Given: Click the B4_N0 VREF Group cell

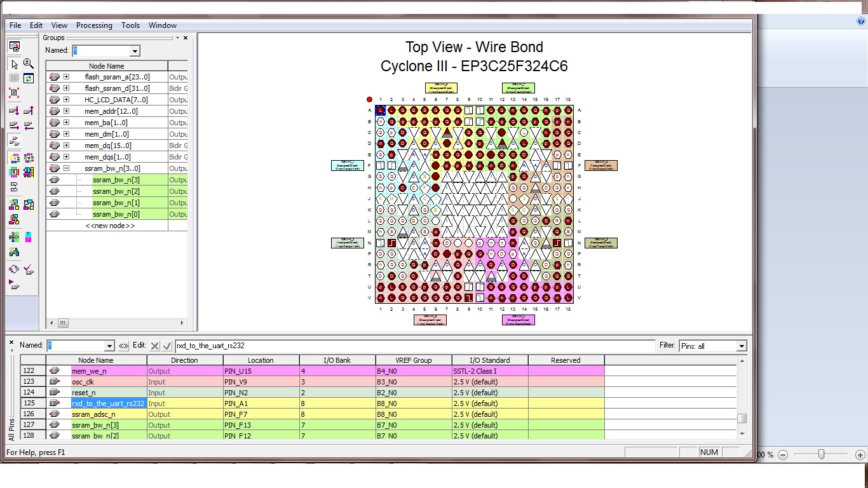Looking at the screenshot, I should 414,370.
